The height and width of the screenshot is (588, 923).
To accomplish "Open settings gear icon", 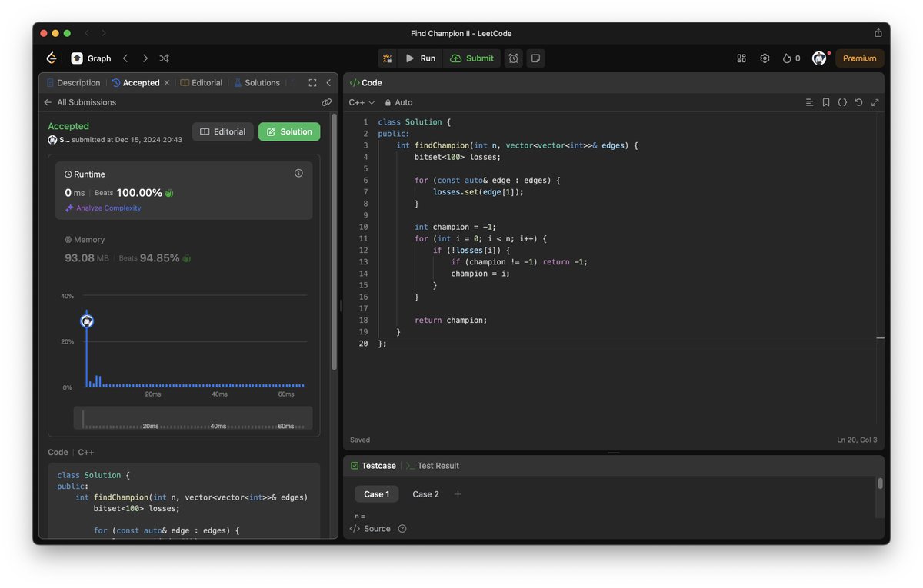I will tap(765, 58).
